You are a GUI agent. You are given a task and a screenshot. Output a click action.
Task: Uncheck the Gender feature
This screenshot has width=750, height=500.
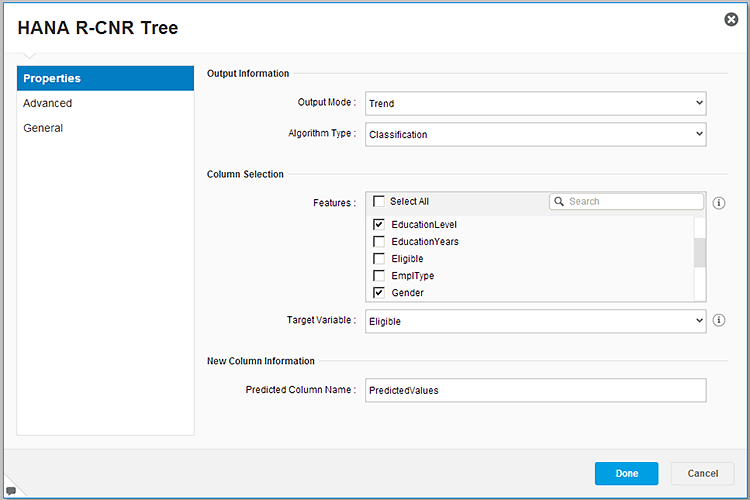(x=379, y=292)
